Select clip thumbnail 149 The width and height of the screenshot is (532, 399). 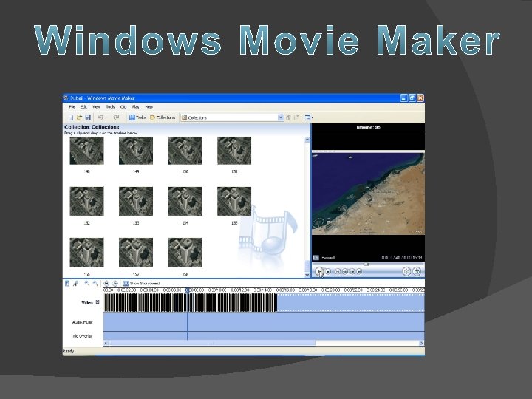(x=136, y=151)
